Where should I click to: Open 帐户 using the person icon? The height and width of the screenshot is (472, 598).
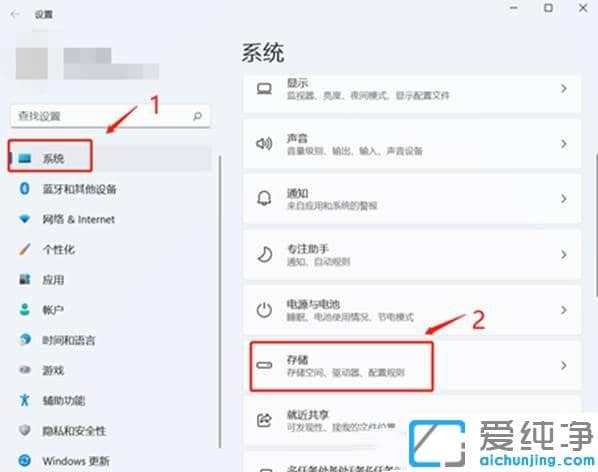point(25,310)
